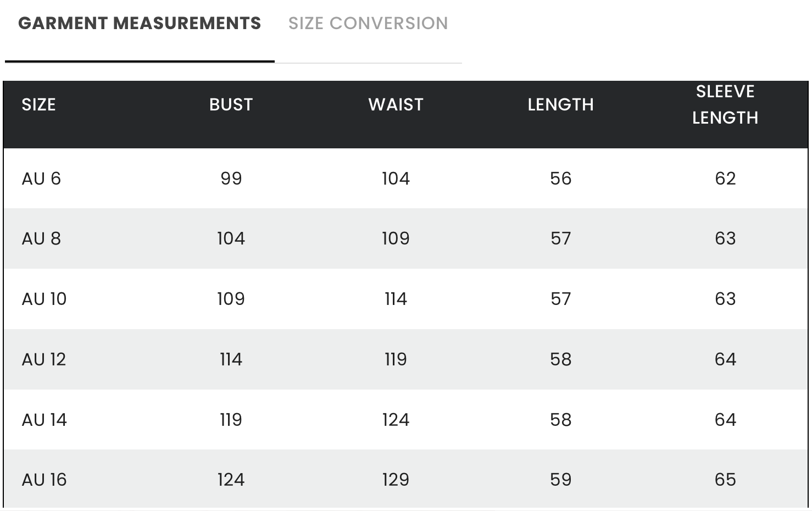Select the AU 12 size row label
This screenshot has width=812, height=511.
point(44,359)
